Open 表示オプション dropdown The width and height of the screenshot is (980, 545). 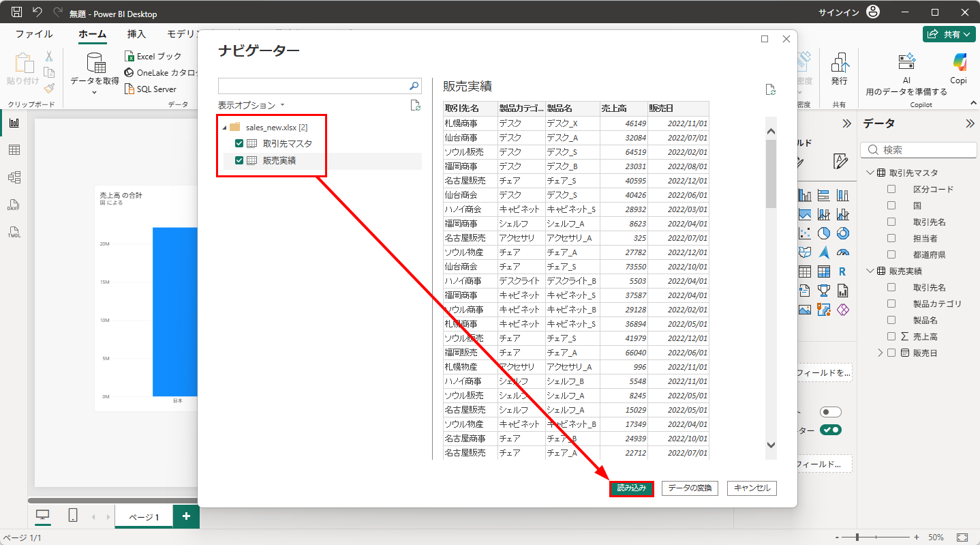tap(251, 105)
